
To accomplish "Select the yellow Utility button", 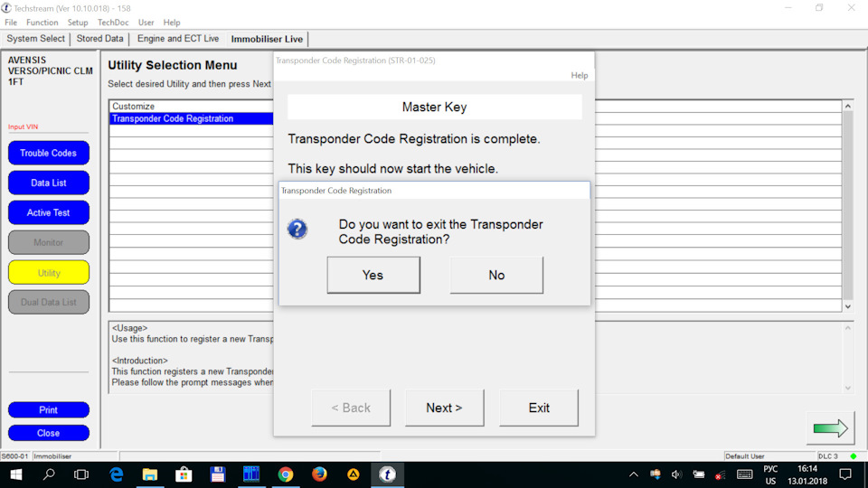I will click(49, 273).
